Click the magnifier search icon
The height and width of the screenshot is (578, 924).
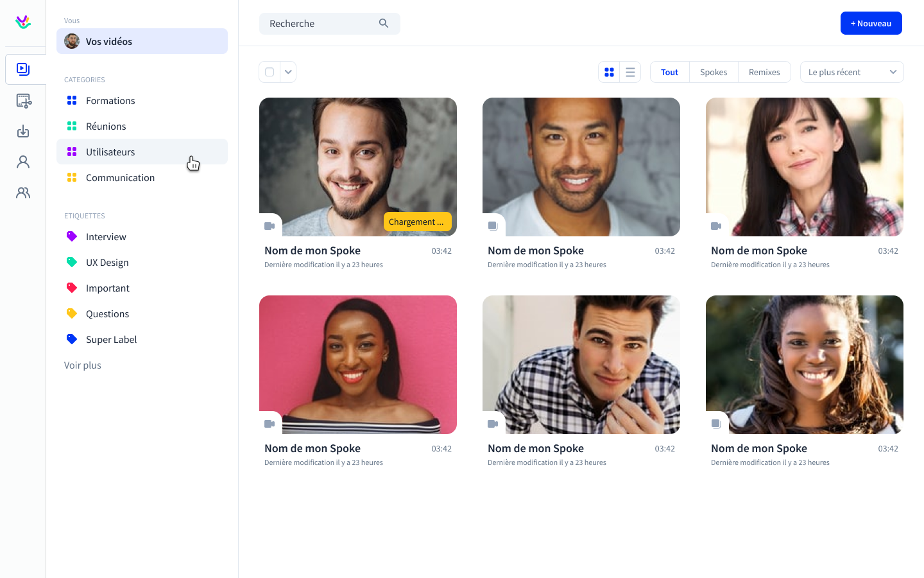[384, 24]
